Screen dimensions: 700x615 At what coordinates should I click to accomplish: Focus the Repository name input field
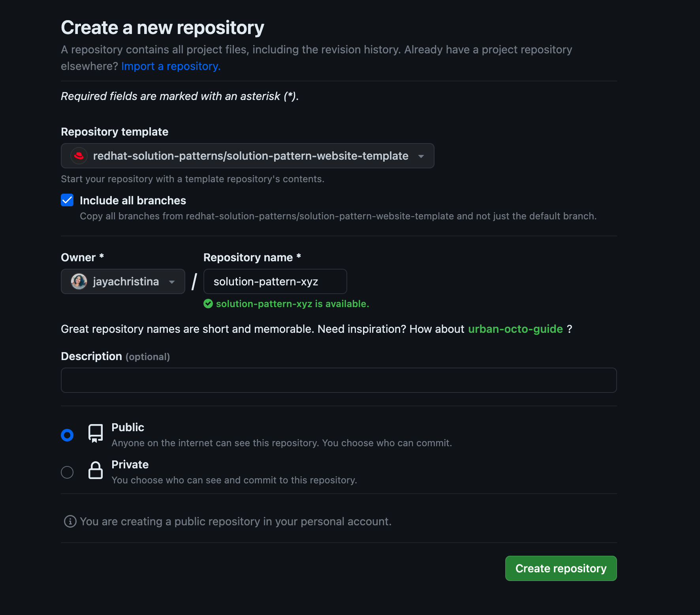275,281
